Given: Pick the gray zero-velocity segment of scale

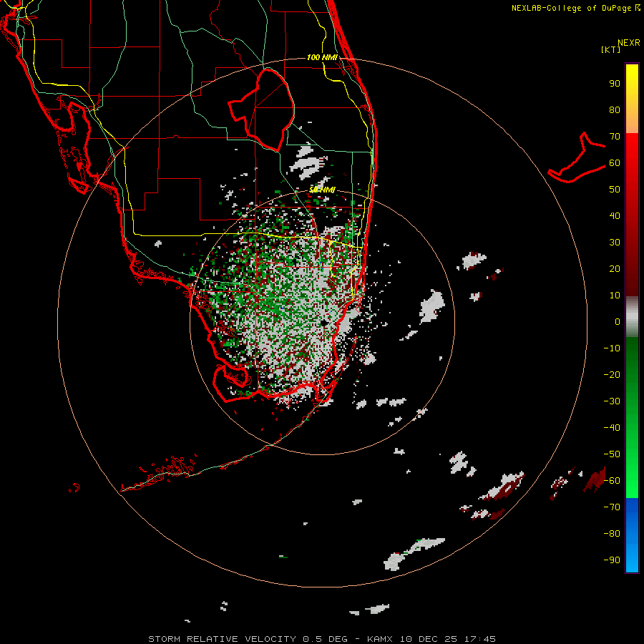Looking at the screenshot, I should [632, 317].
